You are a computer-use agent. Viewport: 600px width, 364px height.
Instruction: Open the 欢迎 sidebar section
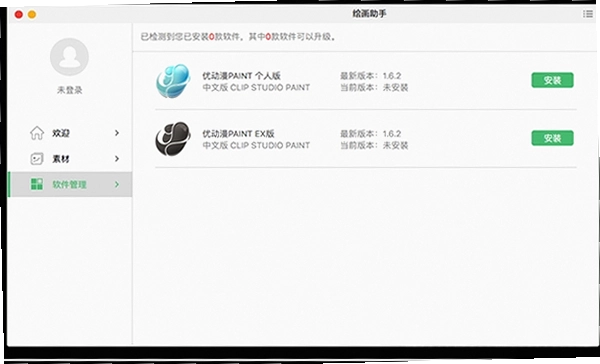[x=70, y=133]
